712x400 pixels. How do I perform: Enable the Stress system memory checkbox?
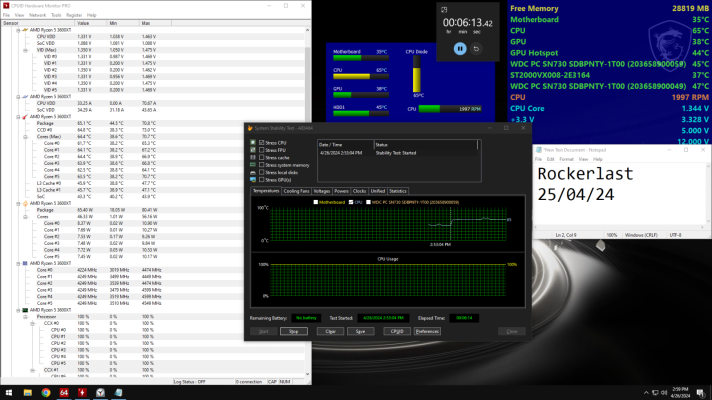coord(262,165)
